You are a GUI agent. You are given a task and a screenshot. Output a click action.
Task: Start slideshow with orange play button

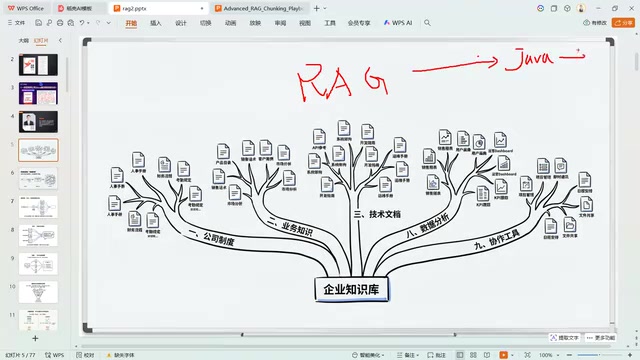504,355
